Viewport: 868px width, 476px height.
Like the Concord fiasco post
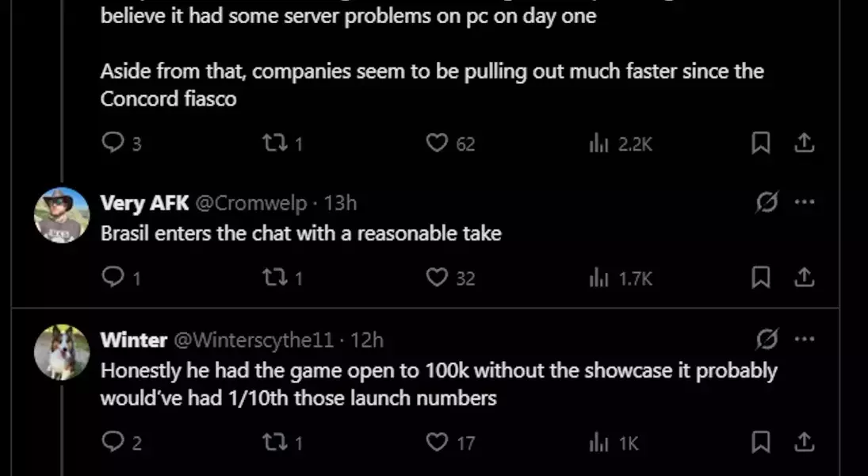pyautogui.click(x=437, y=143)
